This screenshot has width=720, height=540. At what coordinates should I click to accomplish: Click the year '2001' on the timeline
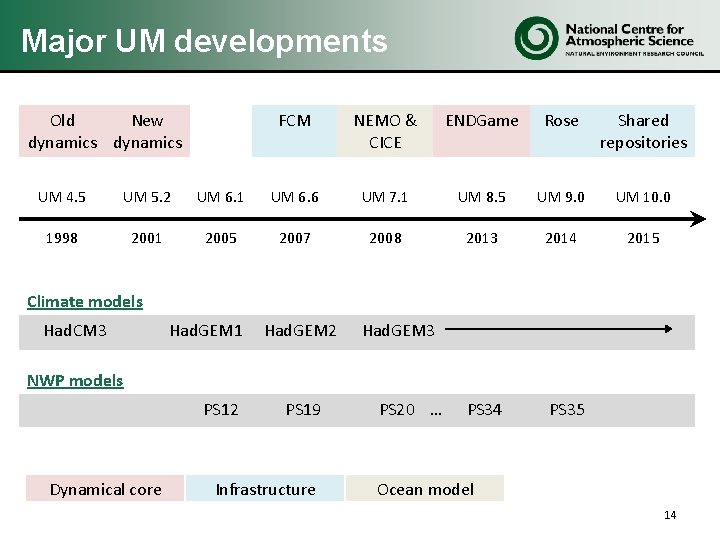(x=146, y=238)
